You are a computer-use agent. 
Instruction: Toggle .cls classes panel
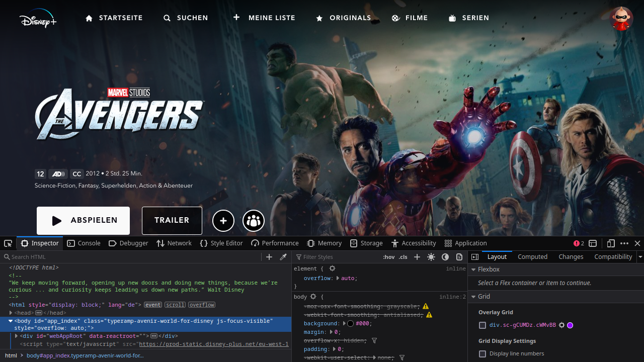[403, 257]
